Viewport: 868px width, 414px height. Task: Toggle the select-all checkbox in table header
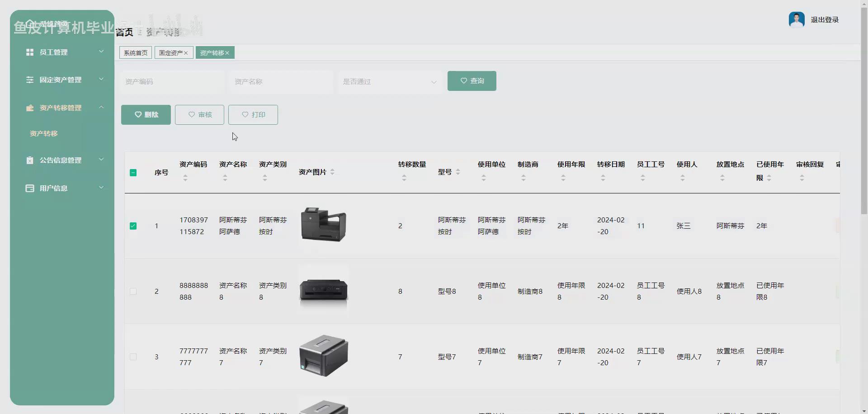point(133,172)
